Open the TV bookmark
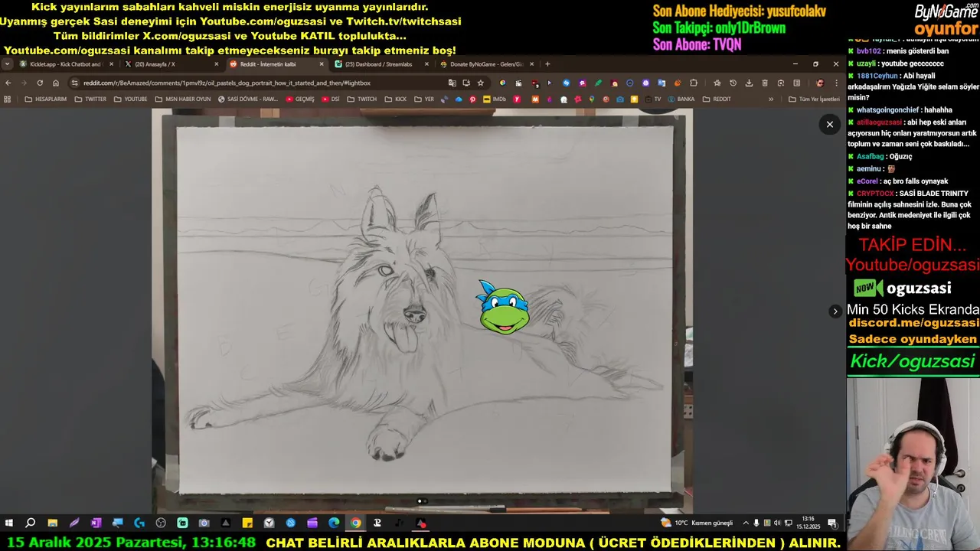This screenshot has width=980, height=551. tap(652, 99)
